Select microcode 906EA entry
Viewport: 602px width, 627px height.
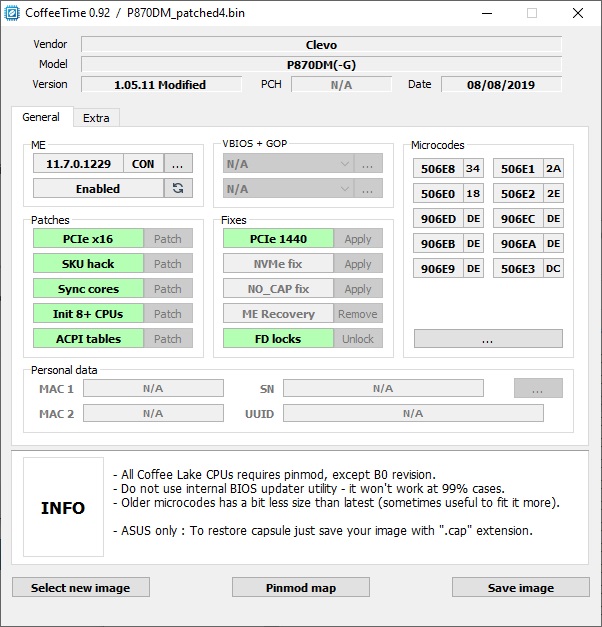point(518,244)
